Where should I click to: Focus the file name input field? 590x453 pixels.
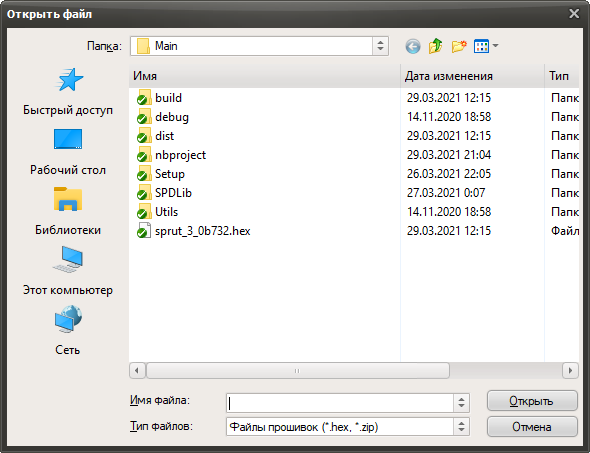[x=340, y=403]
